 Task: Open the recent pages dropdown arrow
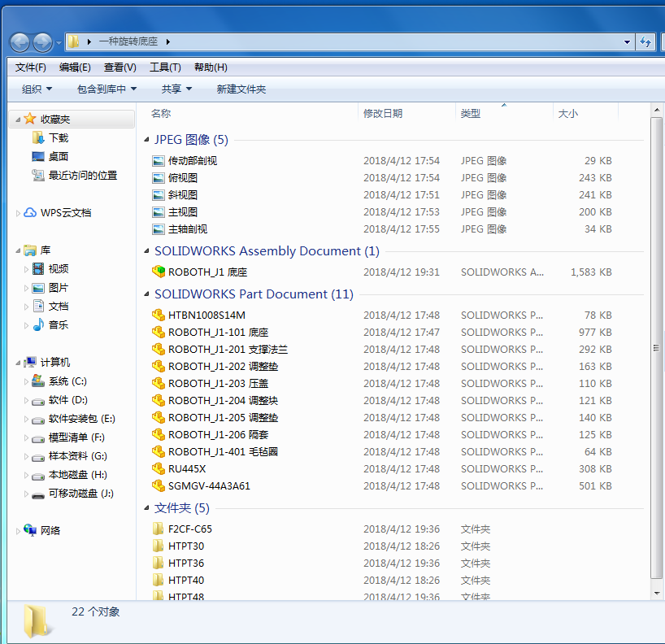[x=59, y=43]
